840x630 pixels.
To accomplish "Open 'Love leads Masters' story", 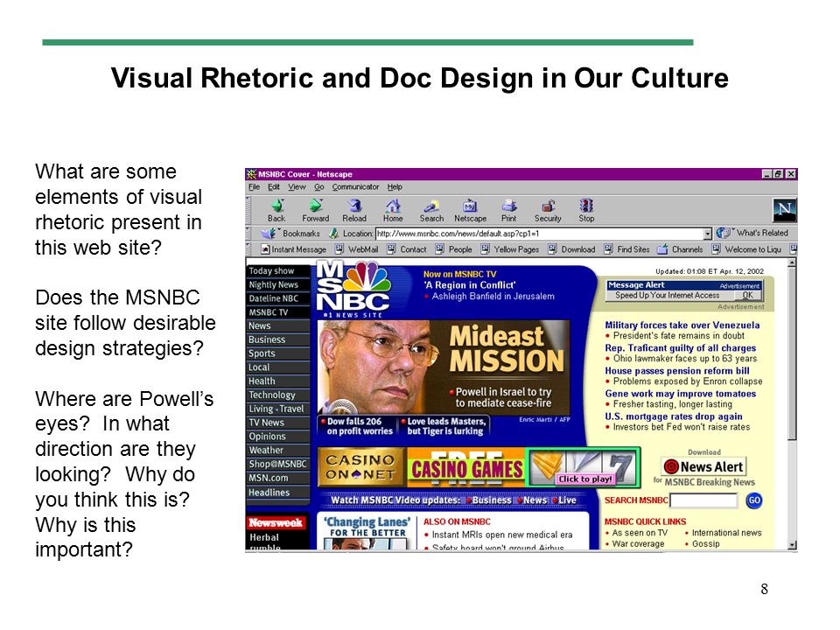I will [445, 426].
